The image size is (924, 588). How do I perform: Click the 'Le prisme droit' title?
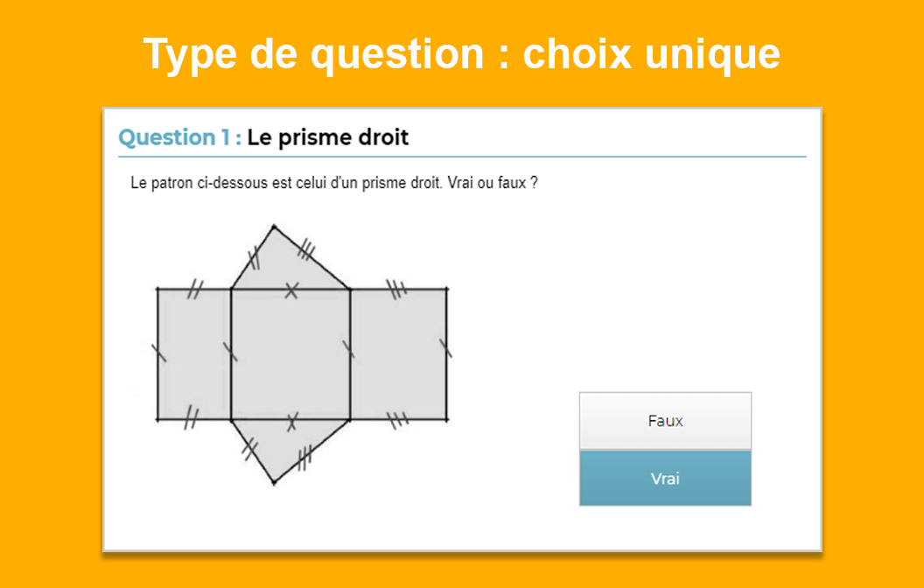click(327, 138)
